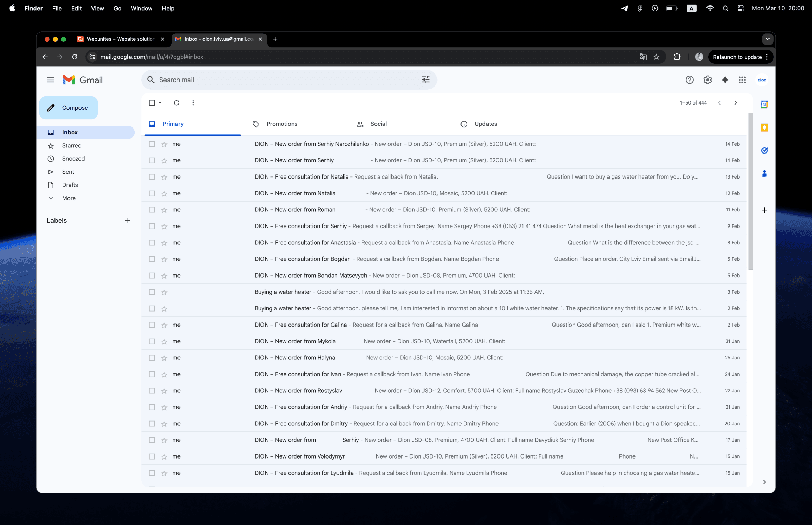Create new label plus icon
The height and width of the screenshot is (525, 812).
127,220
